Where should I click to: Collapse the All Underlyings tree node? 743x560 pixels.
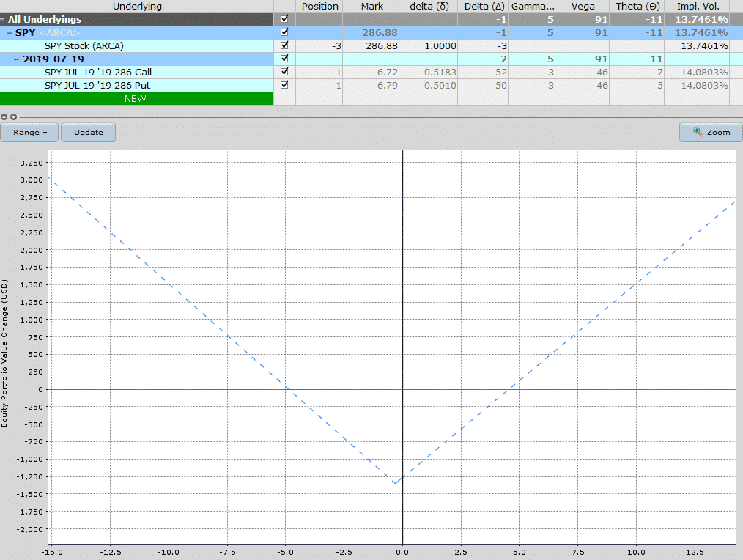tap(2, 20)
